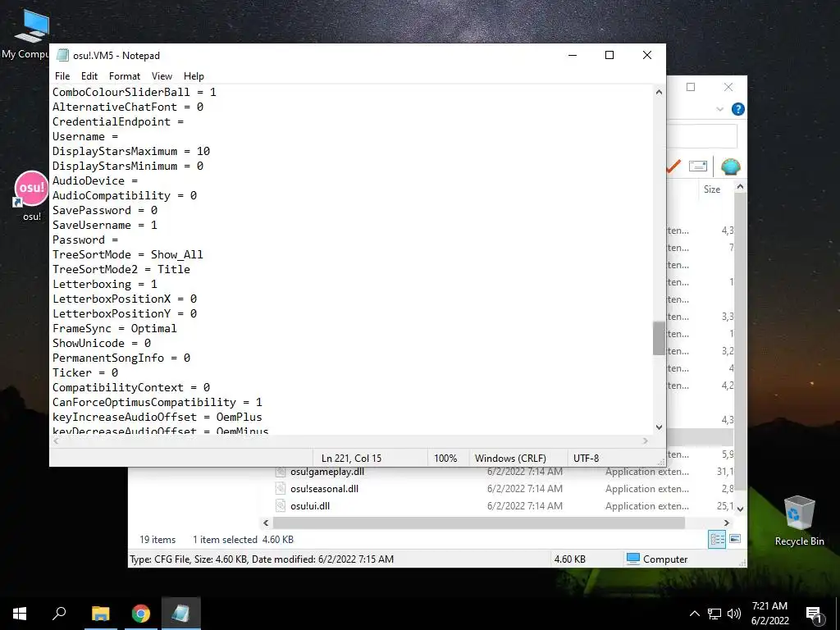The height and width of the screenshot is (630, 840).
Task: Select osu!seasonal.dll in Explorer
Action: (x=325, y=489)
